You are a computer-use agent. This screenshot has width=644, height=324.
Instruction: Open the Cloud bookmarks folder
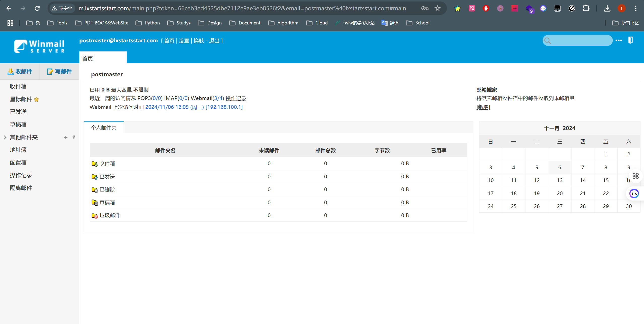[x=317, y=23]
